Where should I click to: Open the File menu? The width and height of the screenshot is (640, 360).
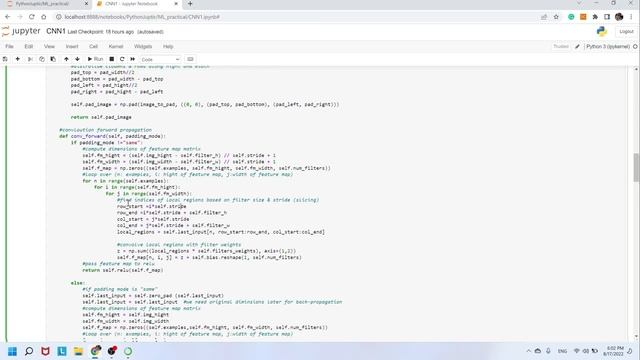coord(9,47)
